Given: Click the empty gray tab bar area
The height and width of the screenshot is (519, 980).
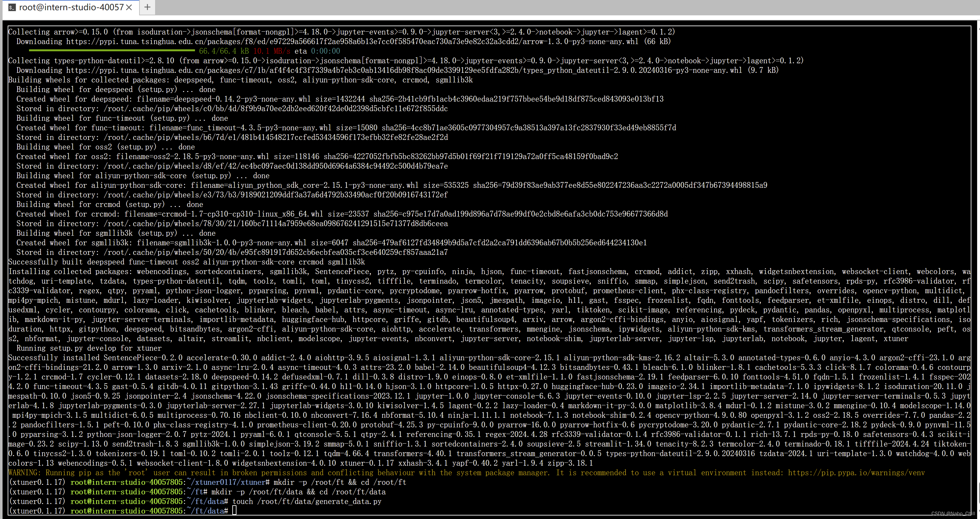Looking at the screenshot, I should pos(533,7).
